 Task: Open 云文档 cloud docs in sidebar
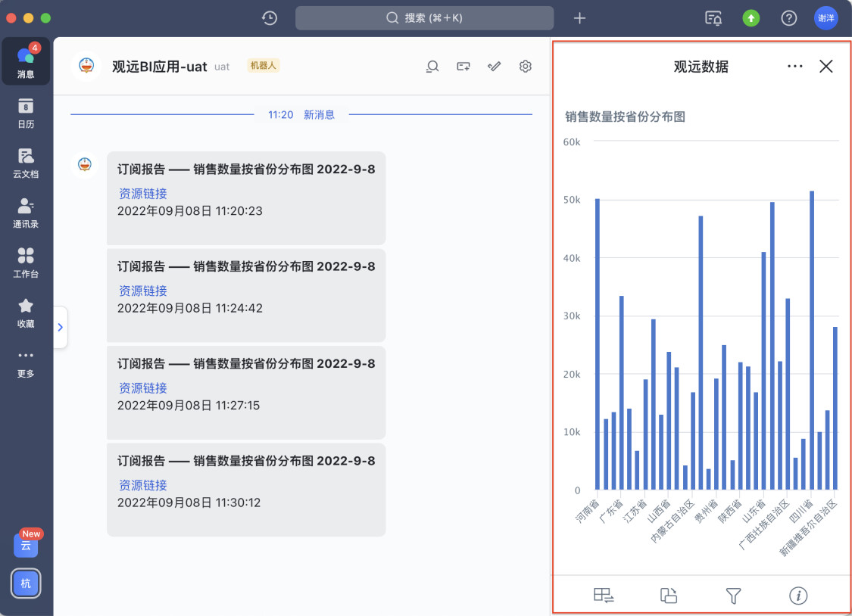(x=26, y=162)
